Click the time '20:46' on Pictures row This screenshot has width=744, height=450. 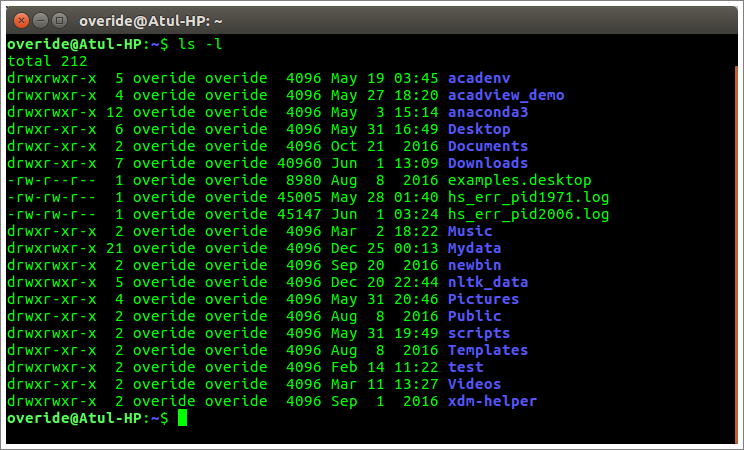tap(416, 299)
